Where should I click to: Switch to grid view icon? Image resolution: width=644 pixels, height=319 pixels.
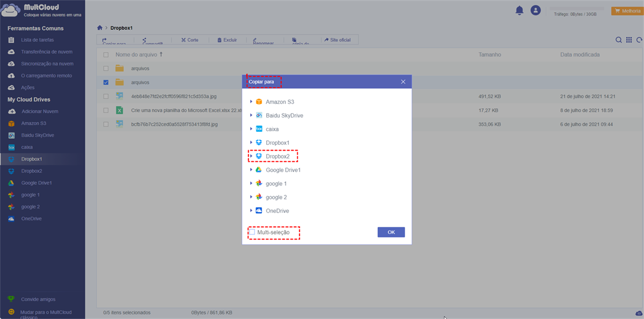click(629, 40)
